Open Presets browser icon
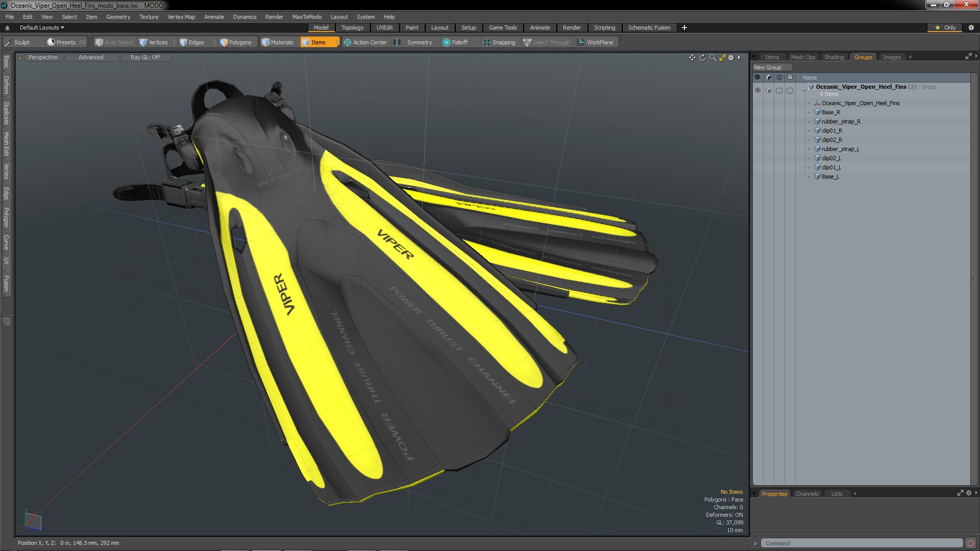Image resolution: width=980 pixels, height=551 pixels. click(51, 42)
